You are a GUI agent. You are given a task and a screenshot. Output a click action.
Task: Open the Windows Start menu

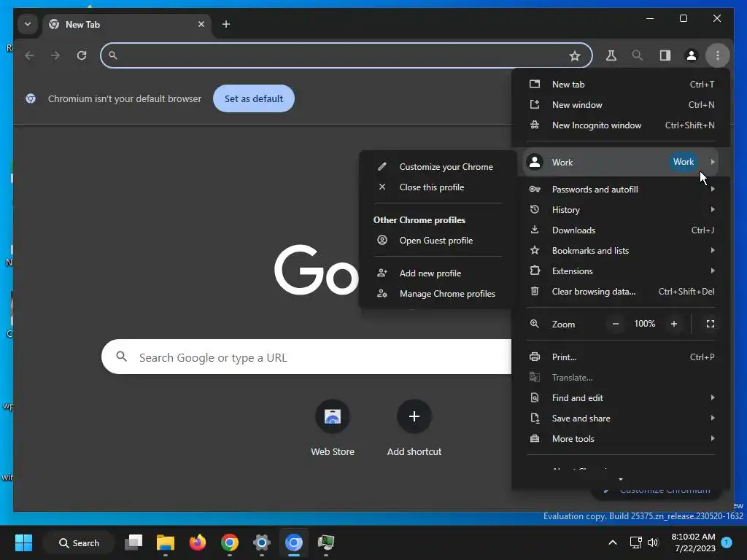pyautogui.click(x=23, y=542)
